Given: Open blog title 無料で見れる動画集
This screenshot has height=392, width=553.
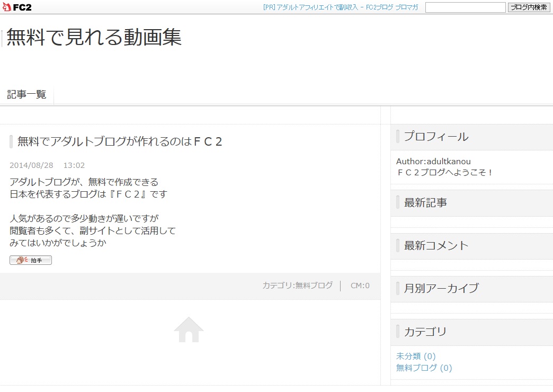Looking at the screenshot, I should 94,37.
